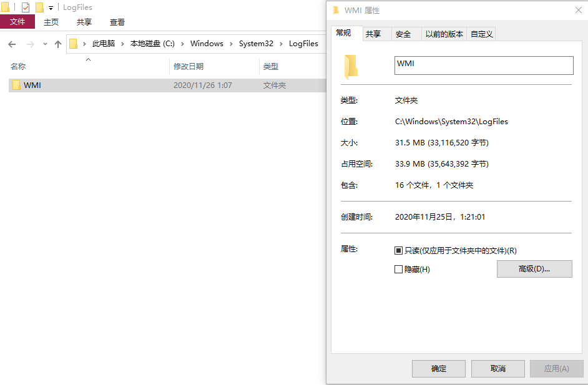Viewport: 588px width, 385px height.
Task: Open the 文件 menu tab
Action: (x=17, y=22)
